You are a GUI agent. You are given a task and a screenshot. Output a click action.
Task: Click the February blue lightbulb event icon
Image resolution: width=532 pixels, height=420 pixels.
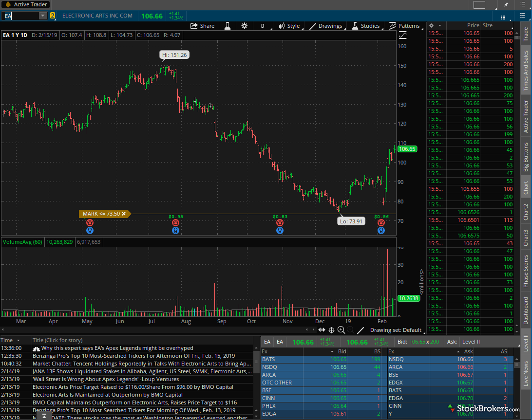tap(381, 231)
